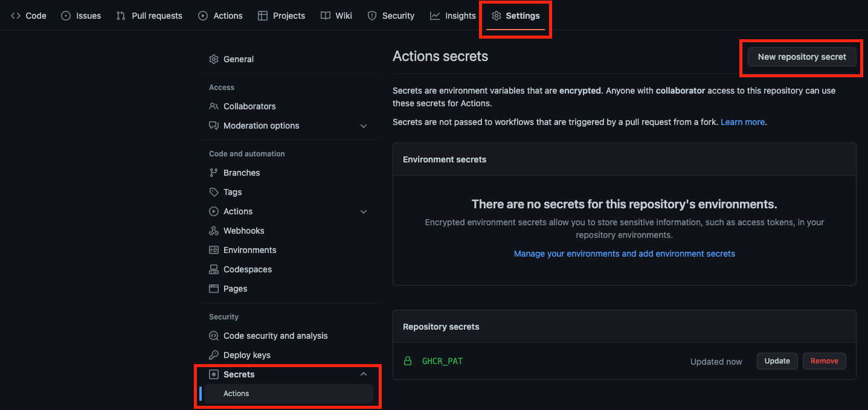This screenshot has height=410, width=868.
Task: Click the padlock icon beside GHCR_PAT
Action: click(407, 360)
